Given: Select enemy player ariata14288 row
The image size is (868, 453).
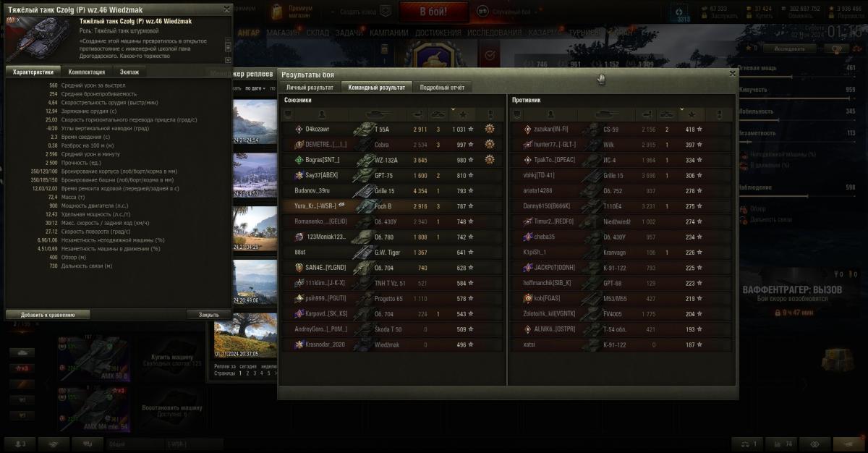Looking at the screenshot, I should tap(621, 190).
